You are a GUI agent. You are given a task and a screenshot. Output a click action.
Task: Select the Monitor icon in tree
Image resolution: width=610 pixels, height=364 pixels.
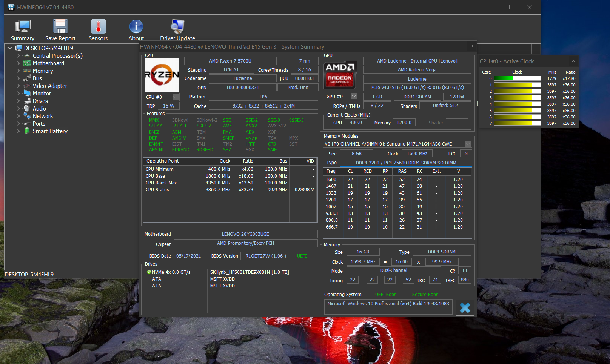click(27, 94)
